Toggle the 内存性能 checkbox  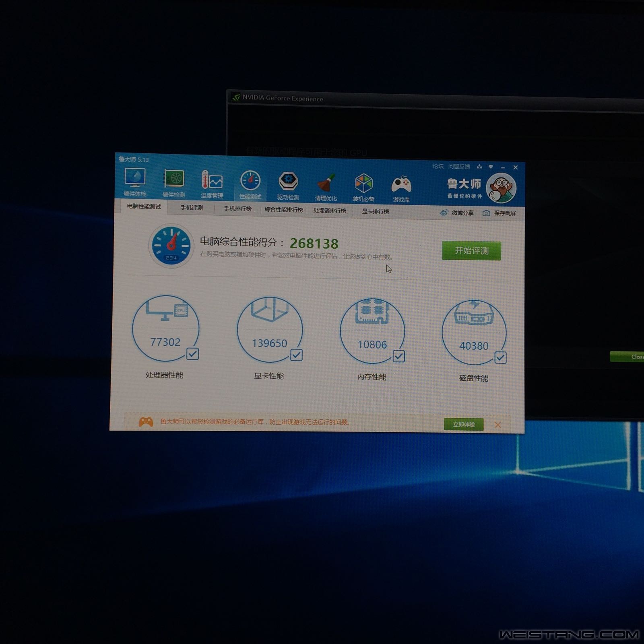[x=398, y=356]
